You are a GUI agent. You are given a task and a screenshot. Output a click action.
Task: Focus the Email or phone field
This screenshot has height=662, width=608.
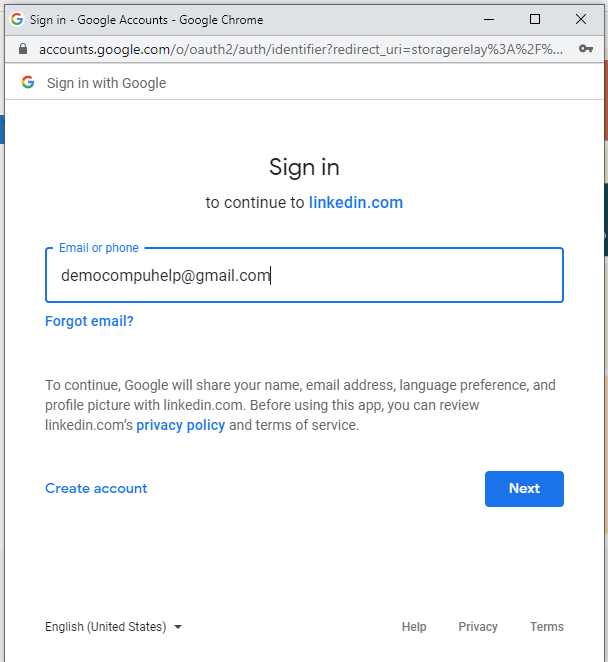(304, 276)
